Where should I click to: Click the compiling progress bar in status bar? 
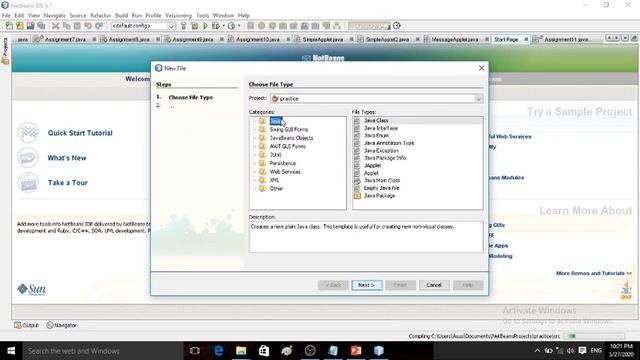coord(594,336)
